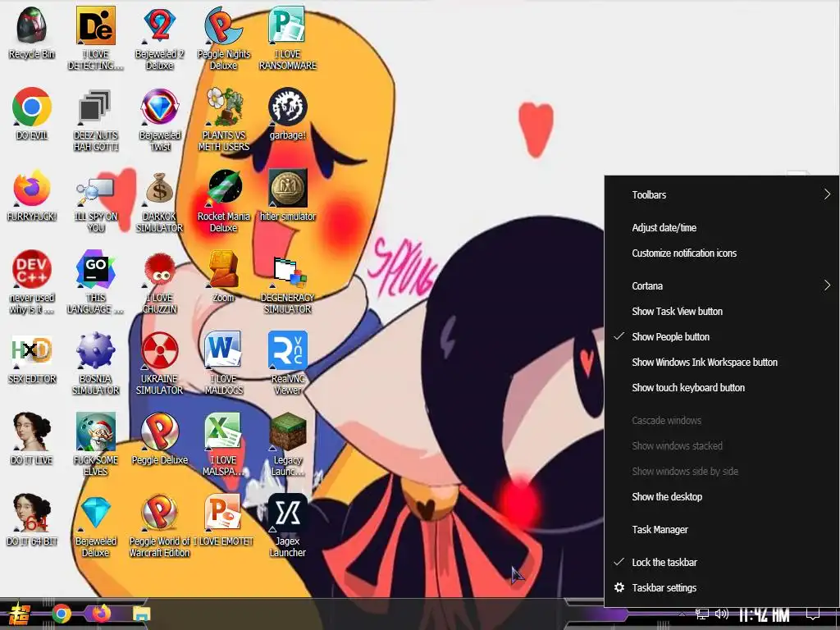Expand the Toolbars submenu
840x630 pixels.
[x=721, y=194]
